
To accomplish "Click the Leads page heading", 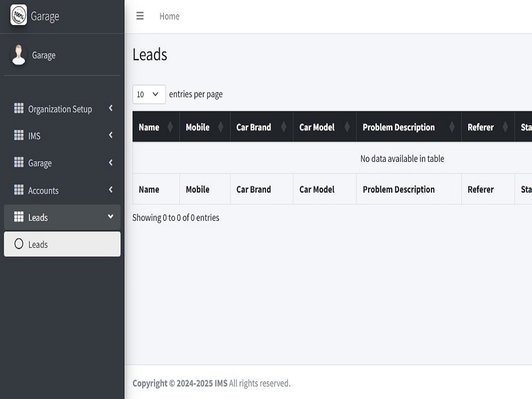I will pos(149,54).
